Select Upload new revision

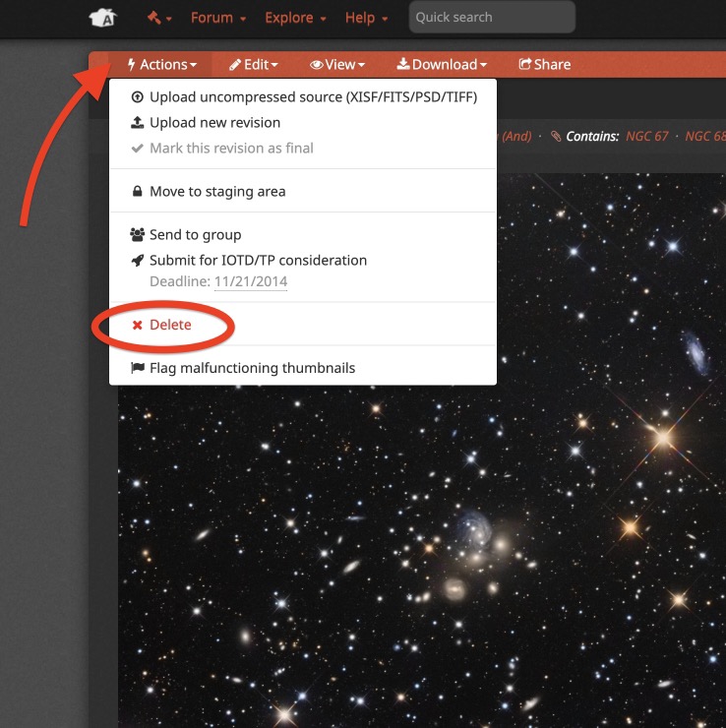coord(303,123)
